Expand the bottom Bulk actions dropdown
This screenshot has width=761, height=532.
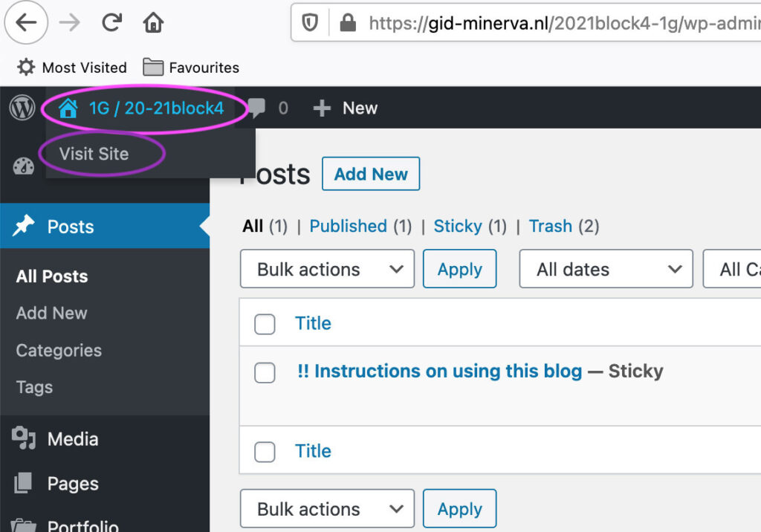click(327, 509)
